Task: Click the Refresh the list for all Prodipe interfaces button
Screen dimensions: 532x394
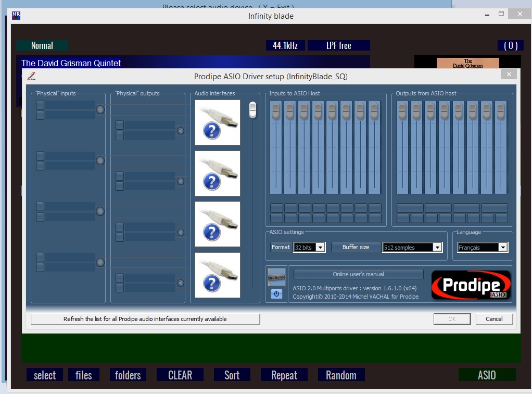Action: [145, 319]
